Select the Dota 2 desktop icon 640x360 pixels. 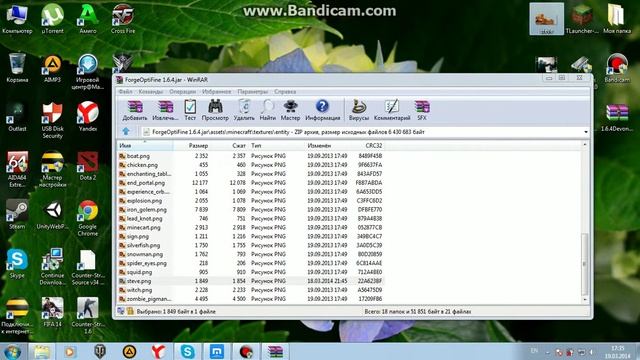tap(87, 166)
